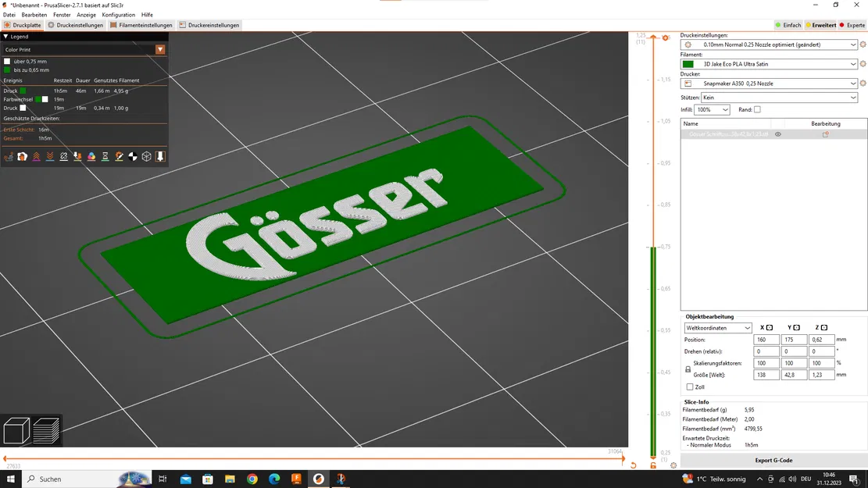This screenshot has height=488, width=868.
Task: Open Windows Start menu
Action: click(10, 479)
